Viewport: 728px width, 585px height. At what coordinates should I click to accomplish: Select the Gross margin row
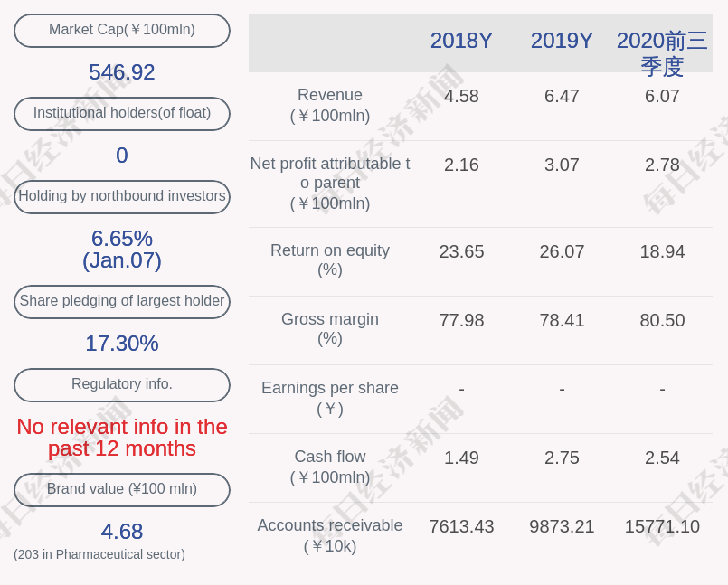pyautogui.click(x=329, y=329)
